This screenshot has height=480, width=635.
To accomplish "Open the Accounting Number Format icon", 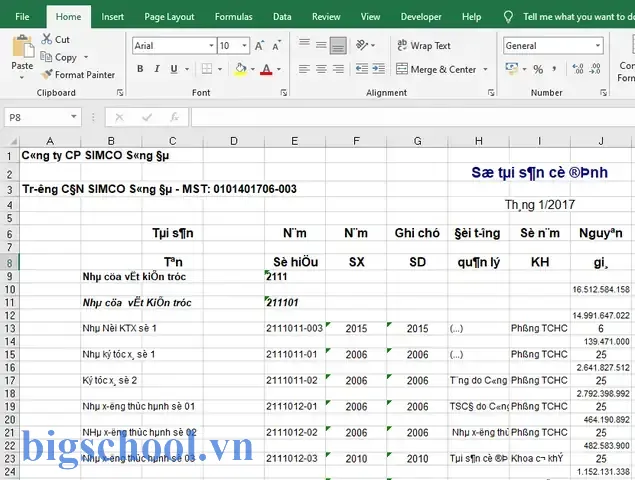I will click(511, 69).
